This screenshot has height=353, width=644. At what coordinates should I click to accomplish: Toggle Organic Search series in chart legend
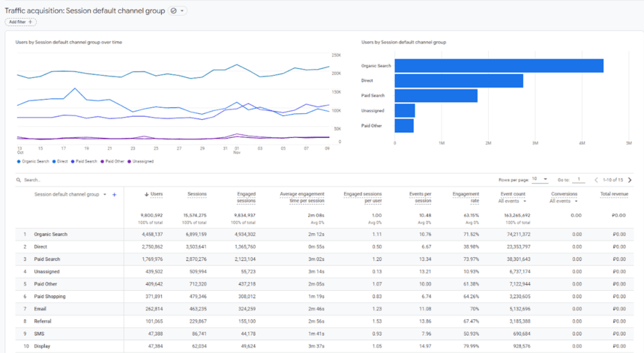pyautogui.click(x=33, y=161)
